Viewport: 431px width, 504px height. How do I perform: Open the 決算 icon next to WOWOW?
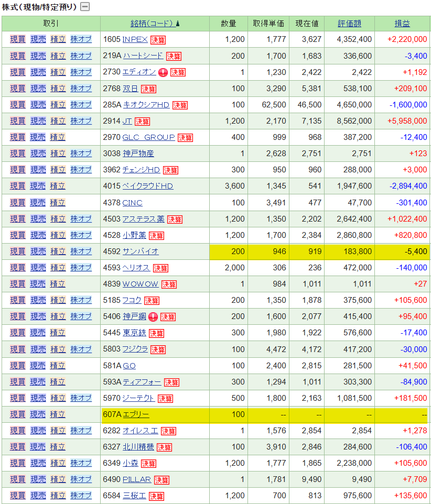[169, 284]
